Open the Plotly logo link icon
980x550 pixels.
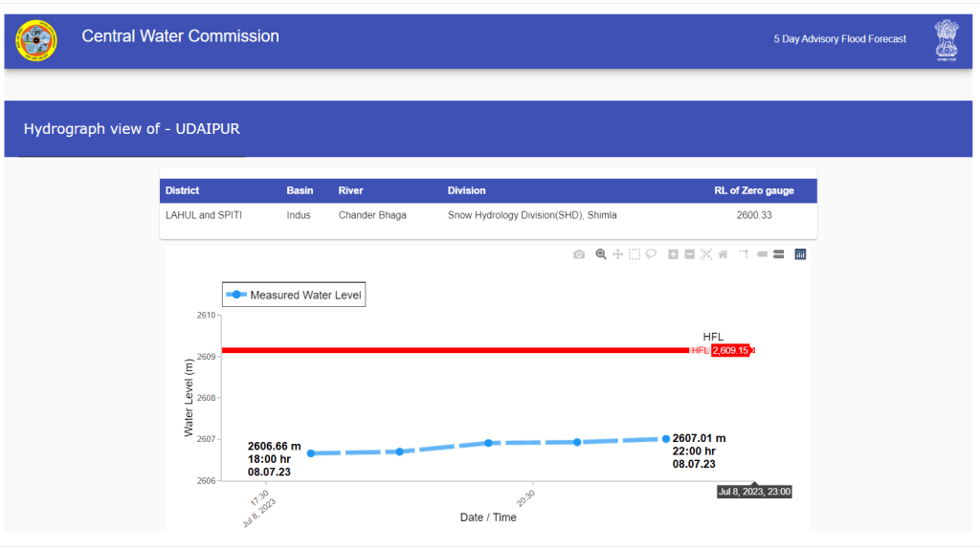click(801, 254)
